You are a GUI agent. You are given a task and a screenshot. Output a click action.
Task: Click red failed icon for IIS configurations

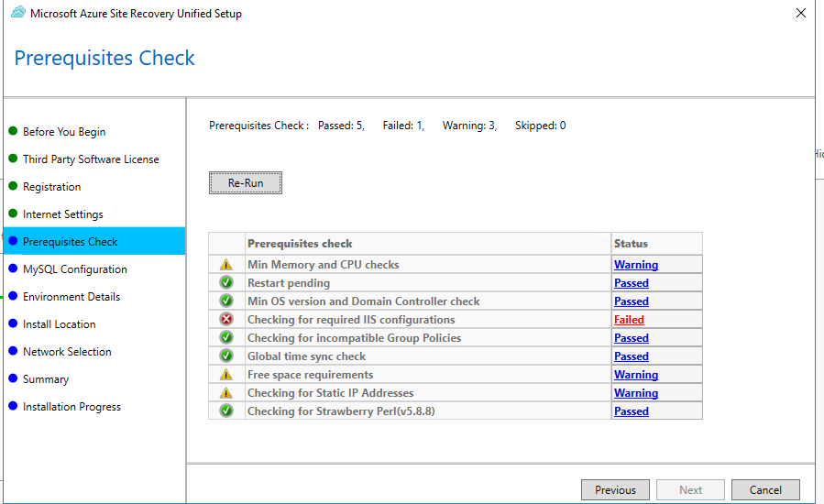(x=226, y=319)
